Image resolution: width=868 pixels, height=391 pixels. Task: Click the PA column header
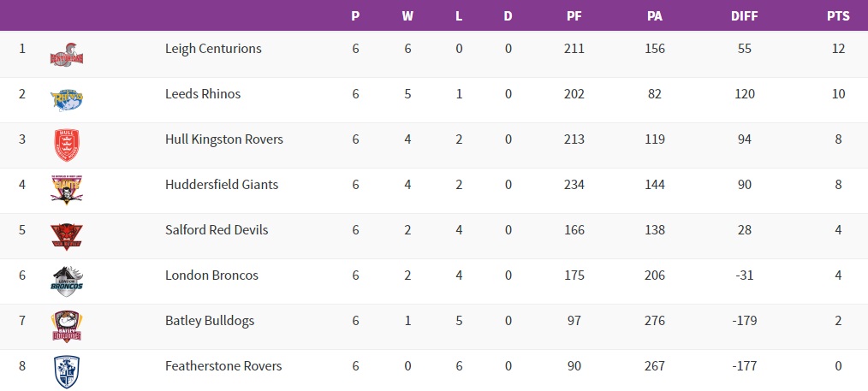pyautogui.click(x=655, y=16)
